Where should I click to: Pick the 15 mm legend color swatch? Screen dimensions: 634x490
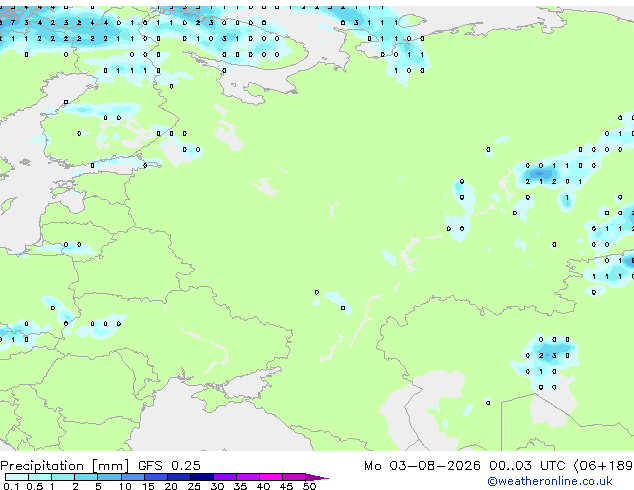click(156, 477)
